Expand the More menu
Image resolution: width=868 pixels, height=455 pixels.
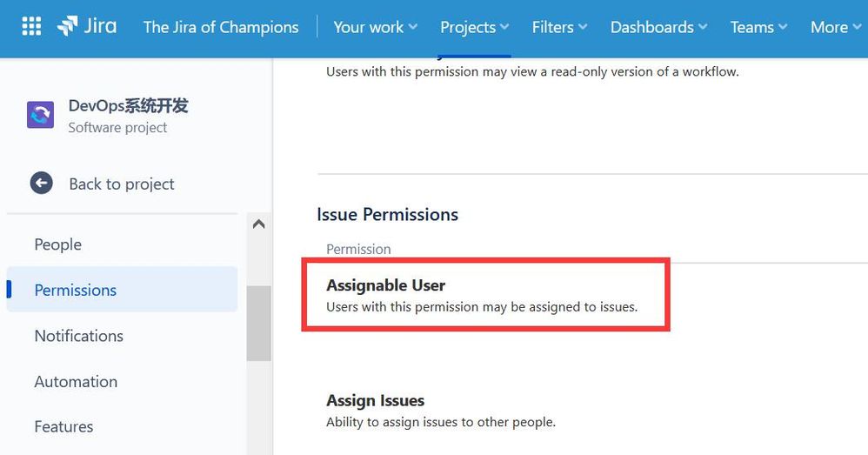point(835,27)
